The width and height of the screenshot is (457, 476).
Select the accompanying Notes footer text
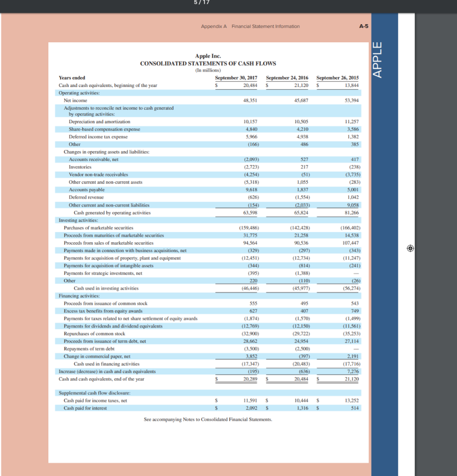[x=207, y=419]
